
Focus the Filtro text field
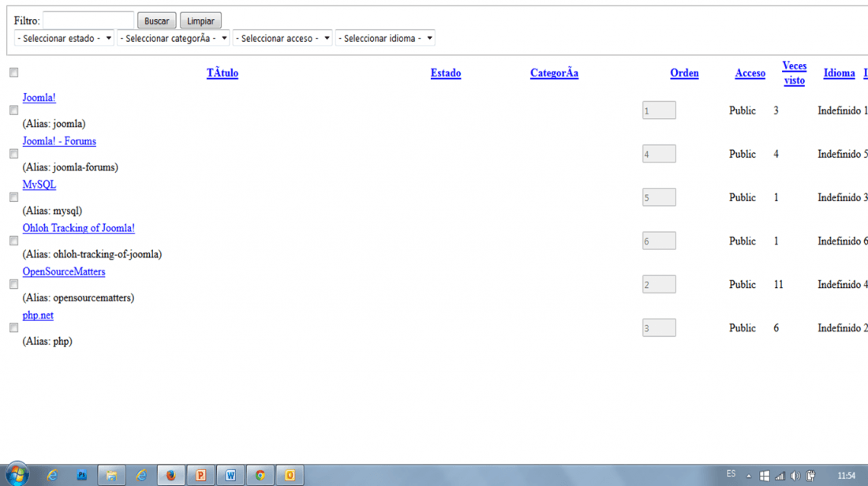[88, 20]
